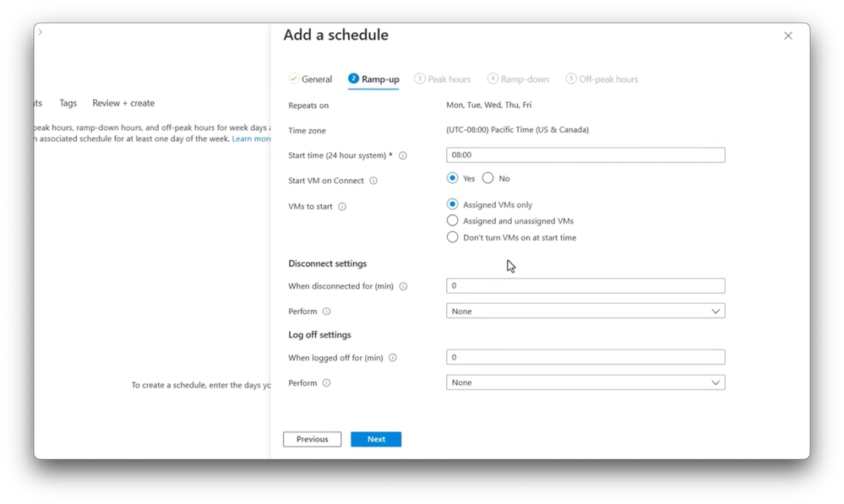844x504 pixels.
Task: Click info icon beside Start time label
Action: [403, 155]
